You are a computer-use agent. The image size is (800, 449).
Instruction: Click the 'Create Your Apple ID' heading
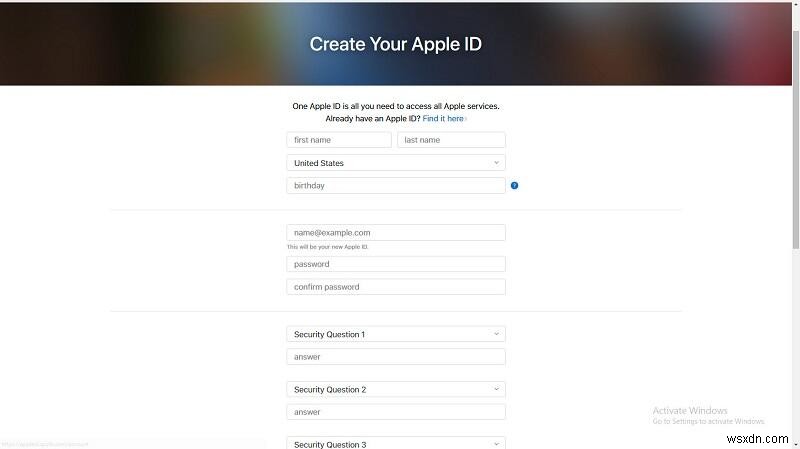coord(395,44)
